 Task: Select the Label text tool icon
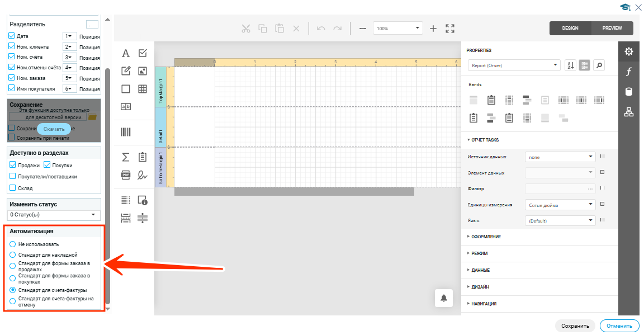(x=126, y=53)
